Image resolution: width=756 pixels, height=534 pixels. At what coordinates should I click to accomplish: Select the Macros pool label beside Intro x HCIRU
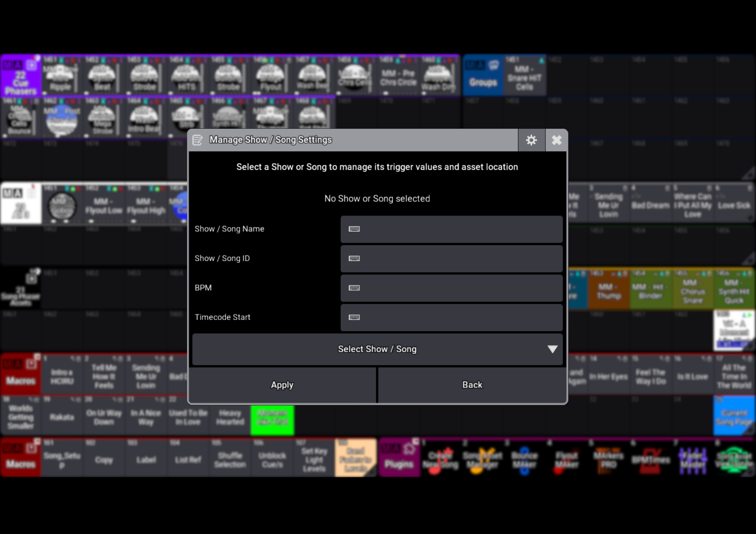(21, 374)
